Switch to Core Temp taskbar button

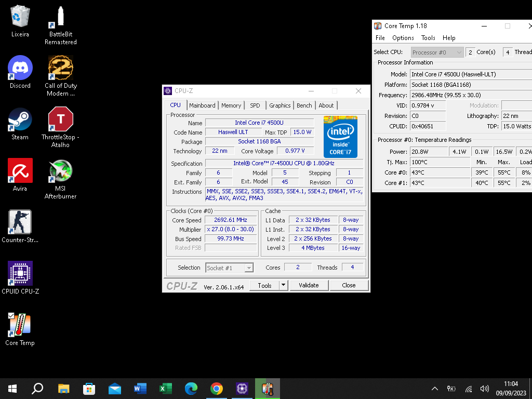[x=268, y=389]
